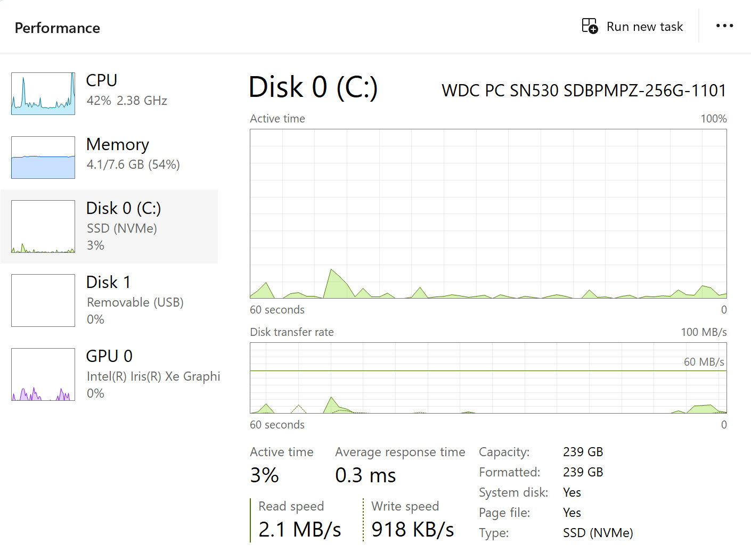Click the Performance page heading
751x560 pixels.
[x=58, y=28]
